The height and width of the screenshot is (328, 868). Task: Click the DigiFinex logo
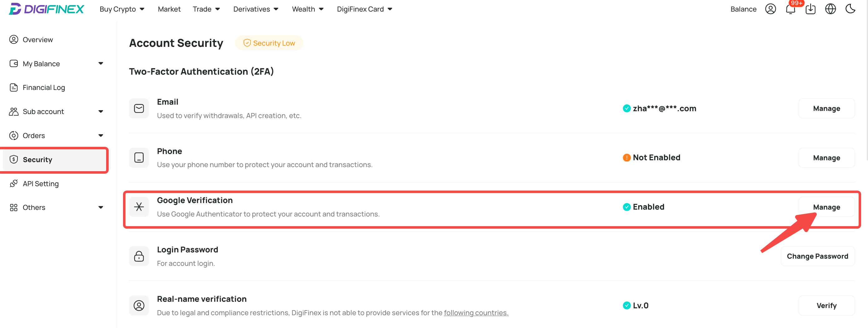[x=46, y=9]
